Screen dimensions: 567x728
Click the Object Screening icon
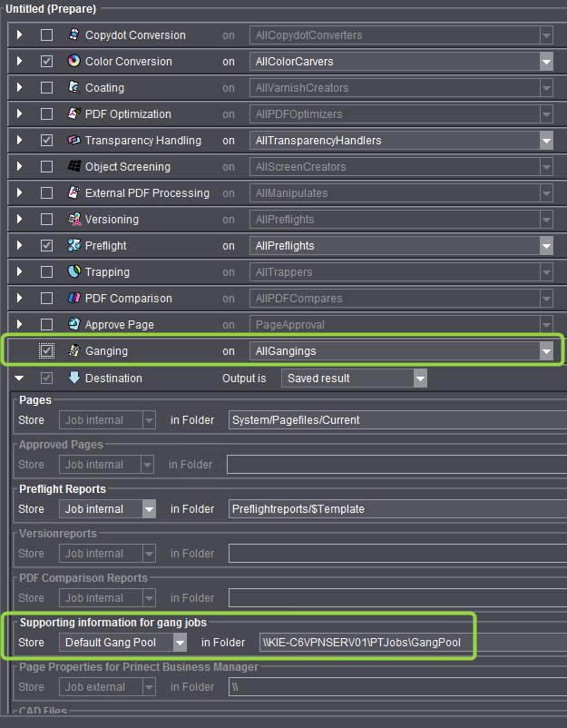pyautogui.click(x=74, y=167)
